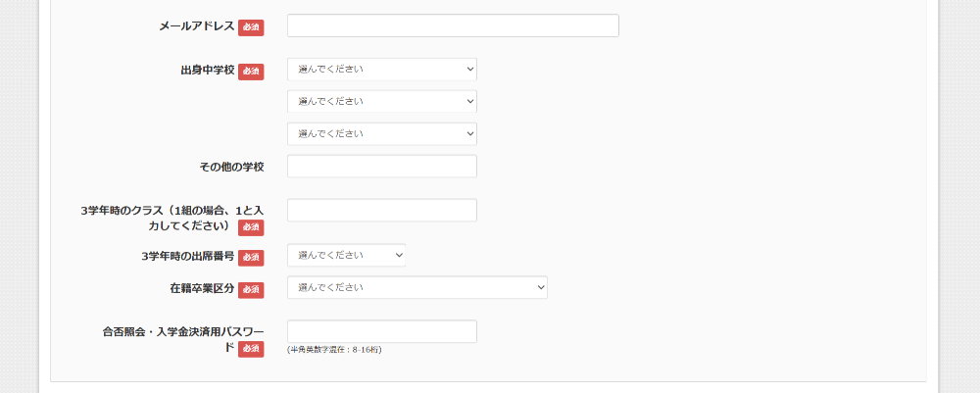Image resolution: width=980 pixels, height=393 pixels.
Task: Click the 3学年時の出席番号 label
Action: [187, 256]
